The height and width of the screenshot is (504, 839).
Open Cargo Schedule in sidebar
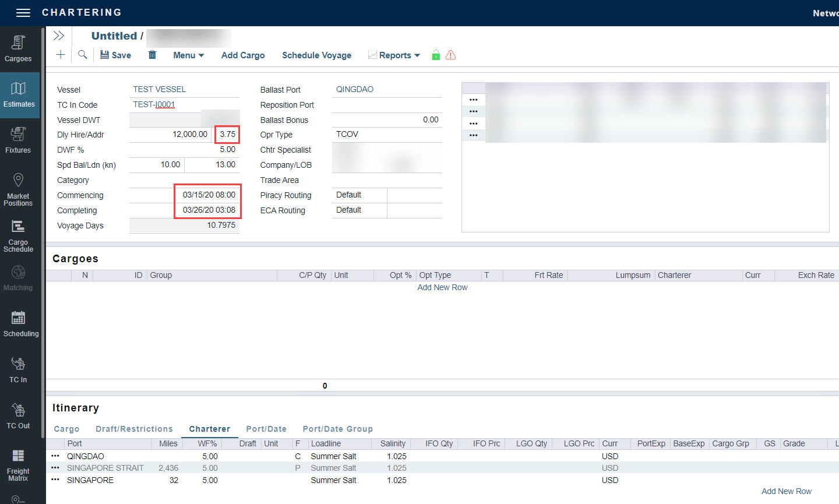point(18,235)
